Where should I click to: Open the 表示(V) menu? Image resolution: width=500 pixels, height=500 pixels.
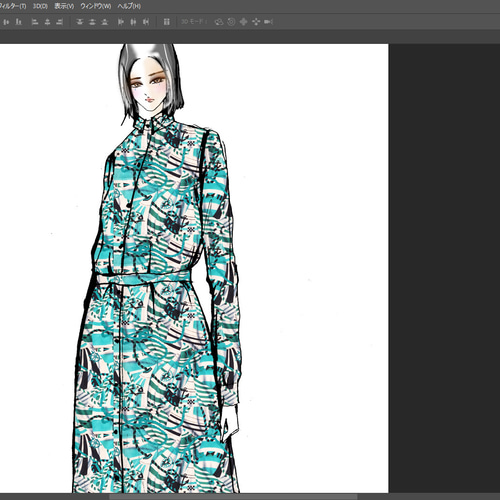click(x=64, y=6)
